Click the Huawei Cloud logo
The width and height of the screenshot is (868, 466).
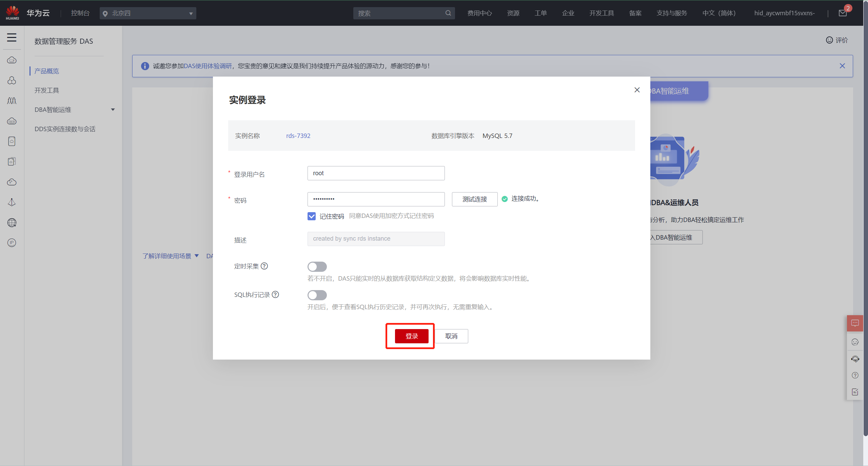(13, 13)
